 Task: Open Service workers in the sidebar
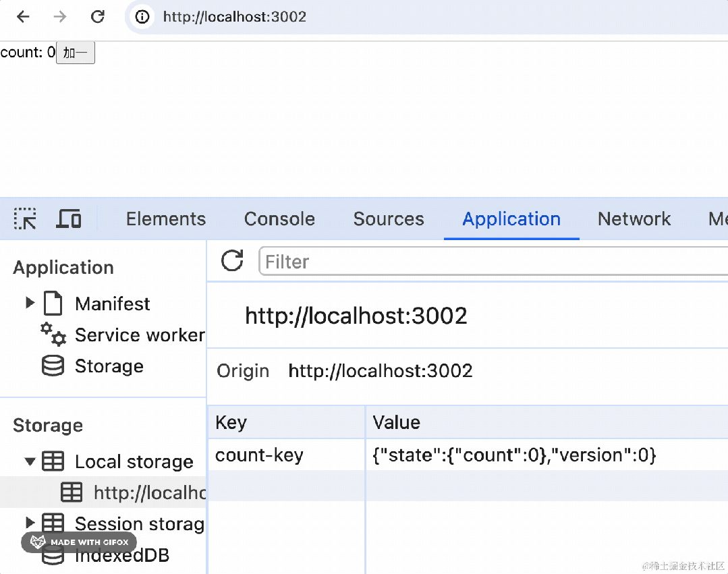click(x=139, y=335)
